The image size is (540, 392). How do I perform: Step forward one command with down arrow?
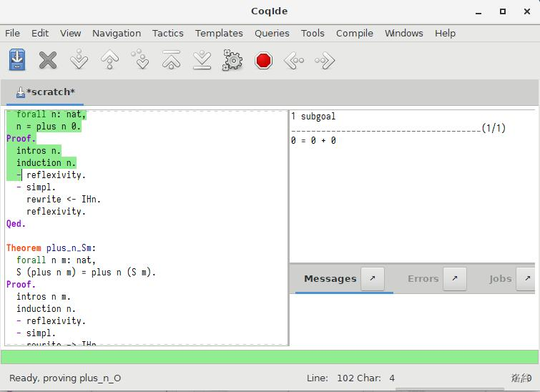point(79,60)
